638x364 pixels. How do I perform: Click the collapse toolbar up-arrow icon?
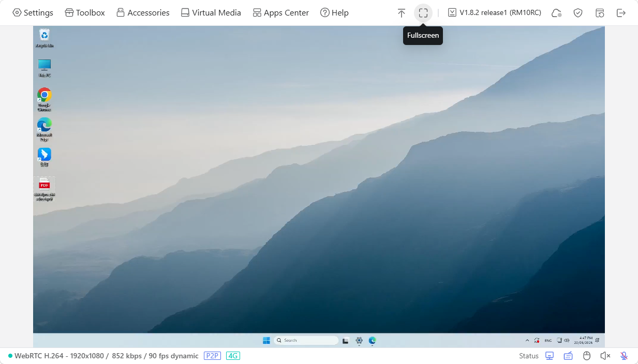tap(402, 13)
